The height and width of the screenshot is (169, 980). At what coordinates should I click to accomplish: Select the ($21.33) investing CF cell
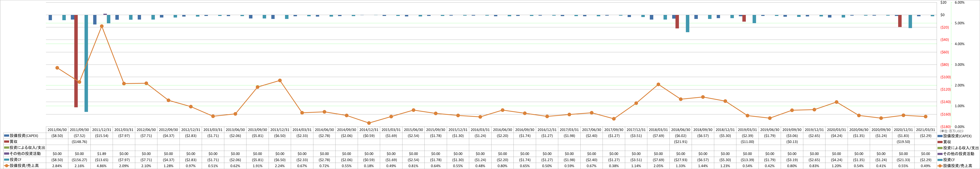click(x=903, y=160)
